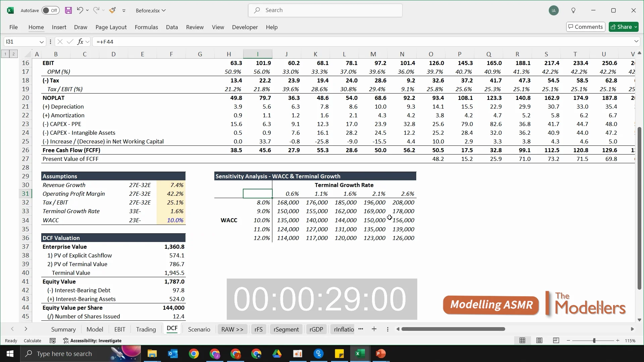Click the Undo arrow icon
644x362 pixels.
(80, 10)
